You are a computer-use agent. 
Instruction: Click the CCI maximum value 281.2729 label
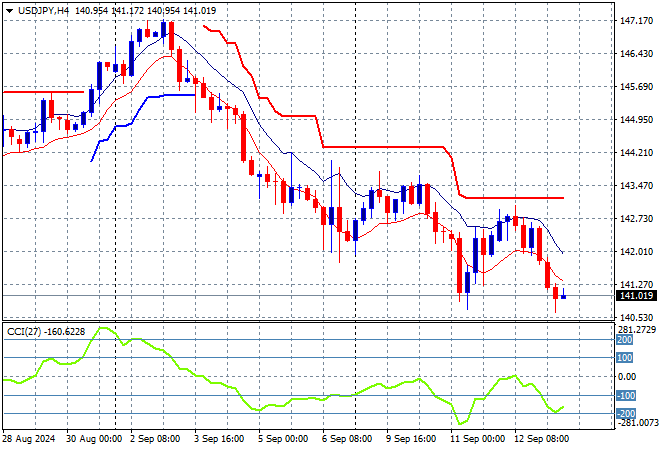coord(637,329)
